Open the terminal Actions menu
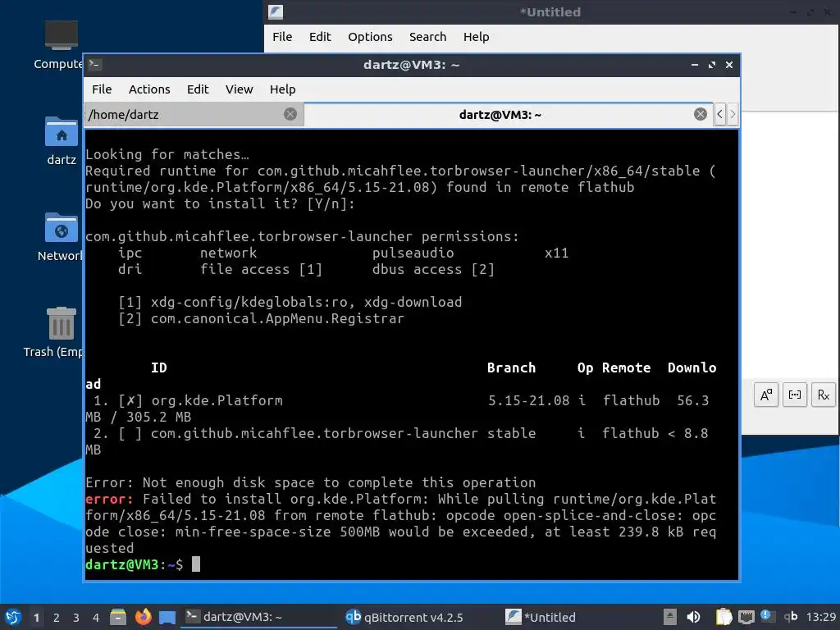Screen dimensions: 840x630 click(149, 89)
